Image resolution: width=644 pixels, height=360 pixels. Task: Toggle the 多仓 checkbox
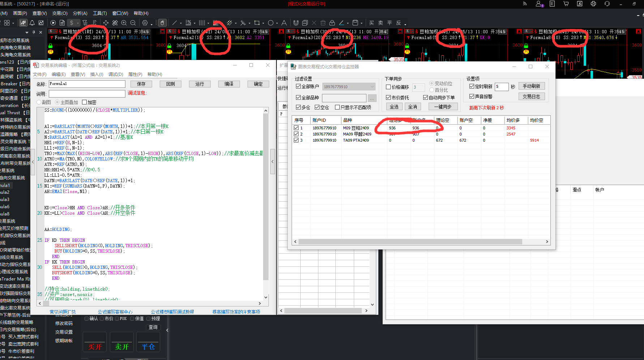point(298,107)
